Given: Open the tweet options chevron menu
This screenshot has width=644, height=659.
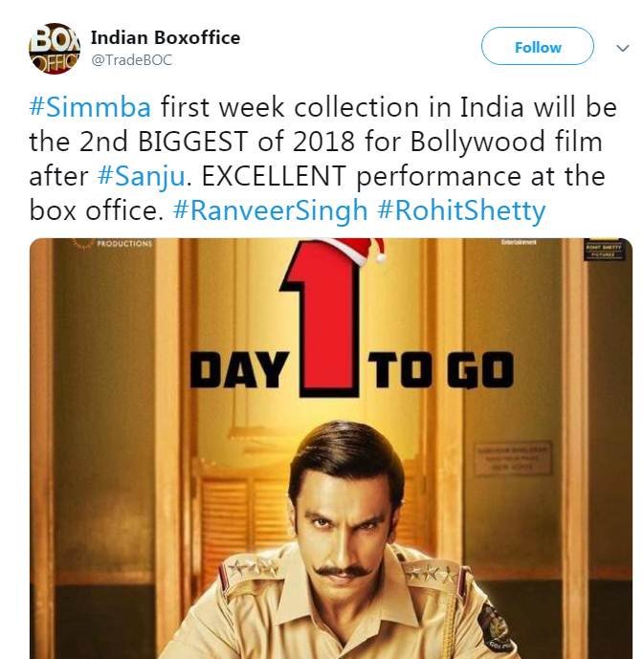Looking at the screenshot, I should tap(622, 47).
